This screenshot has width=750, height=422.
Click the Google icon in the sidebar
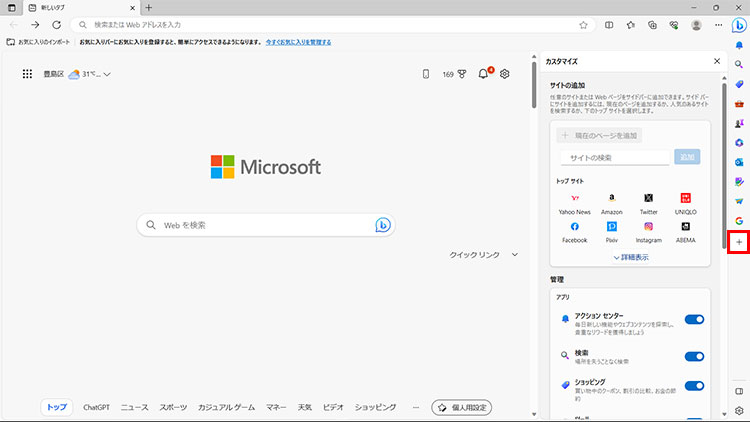(x=739, y=220)
